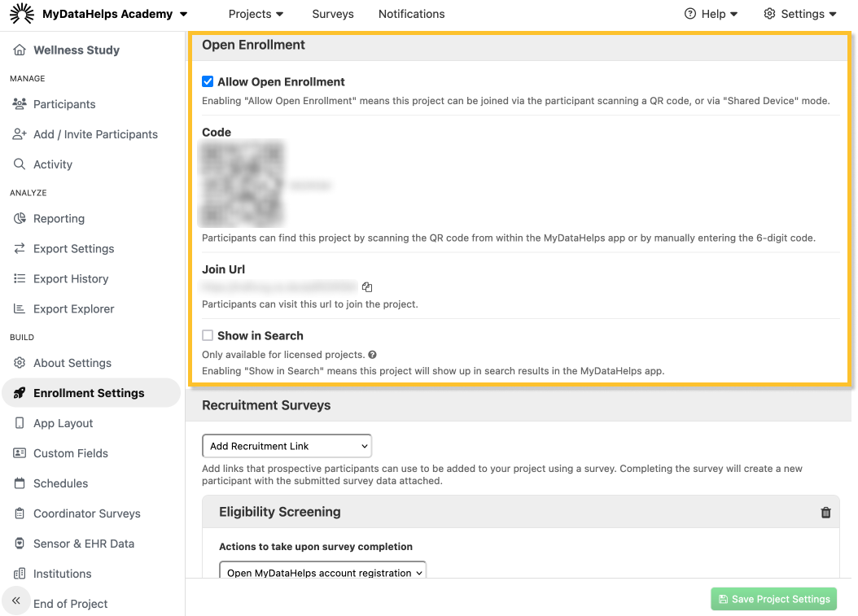Click Save Project Settings button

(773, 599)
